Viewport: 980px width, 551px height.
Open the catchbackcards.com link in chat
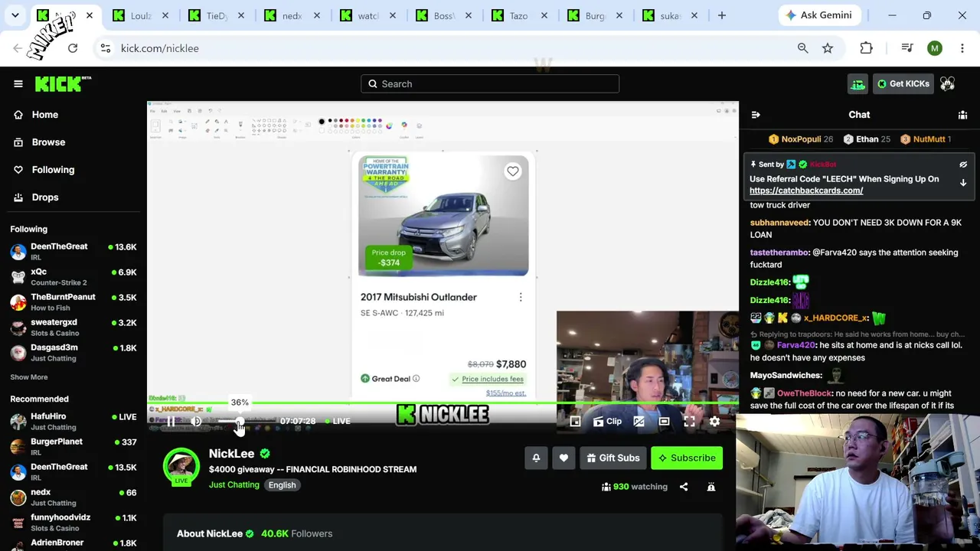point(806,191)
